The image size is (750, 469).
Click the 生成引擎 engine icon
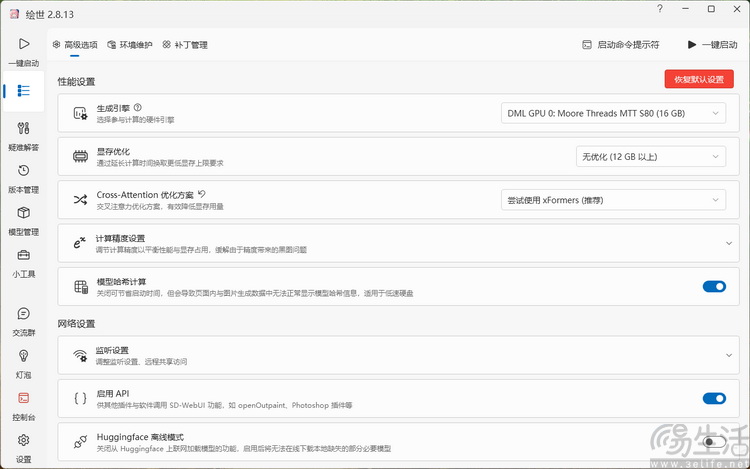(80, 113)
